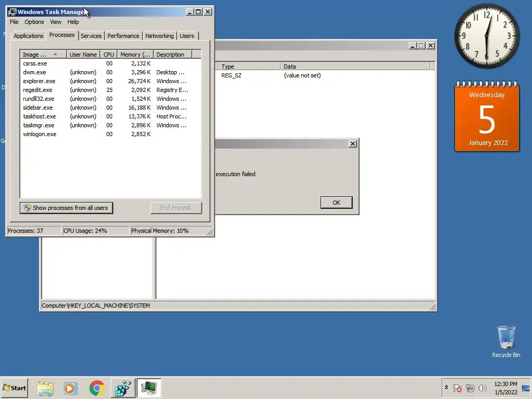The image size is (532, 399).
Task: Minimize the Registry Editor window
Action: [413, 46]
